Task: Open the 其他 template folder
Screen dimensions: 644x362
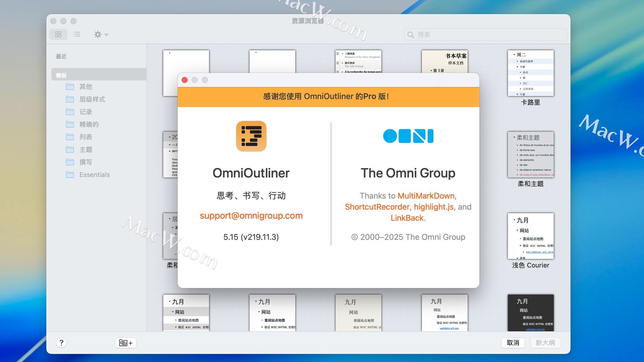Action: (x=86, y=87)
